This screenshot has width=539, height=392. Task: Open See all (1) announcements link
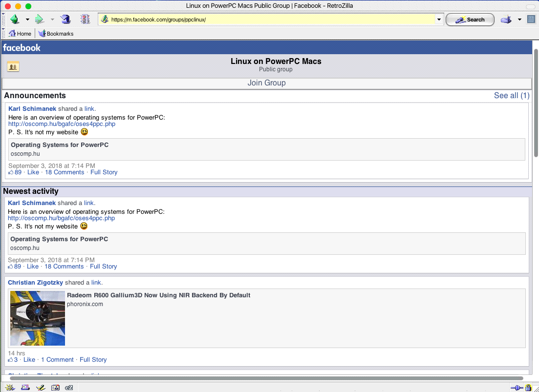pos(512,95)
